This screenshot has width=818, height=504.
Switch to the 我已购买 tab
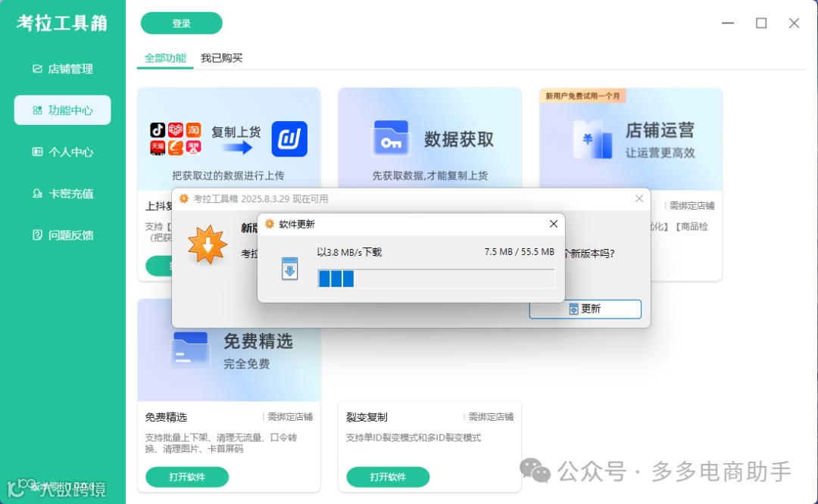222,58
